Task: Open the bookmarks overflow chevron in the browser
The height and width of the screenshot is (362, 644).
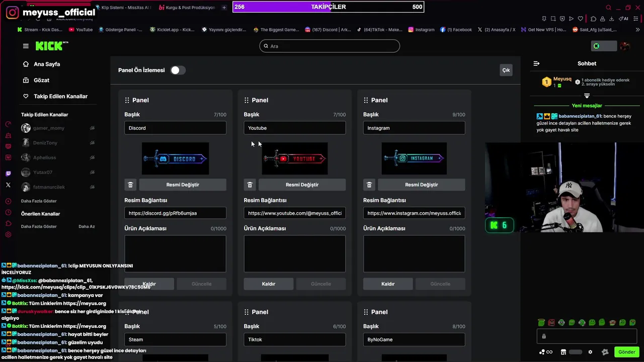Action: point(638,30)
